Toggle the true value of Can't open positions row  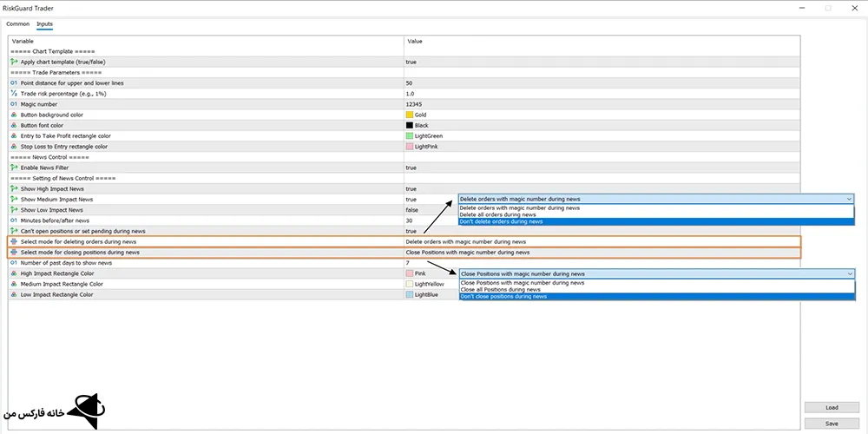tap(411, 231)
